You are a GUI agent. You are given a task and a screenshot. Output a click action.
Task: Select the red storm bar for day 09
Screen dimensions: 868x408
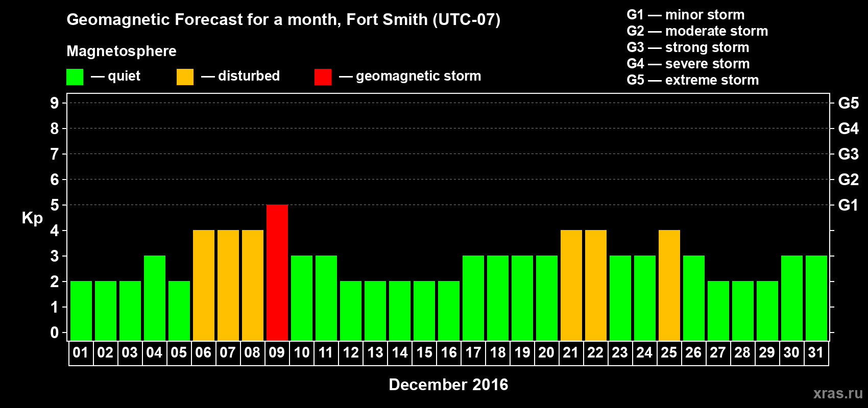coord(277,272)
